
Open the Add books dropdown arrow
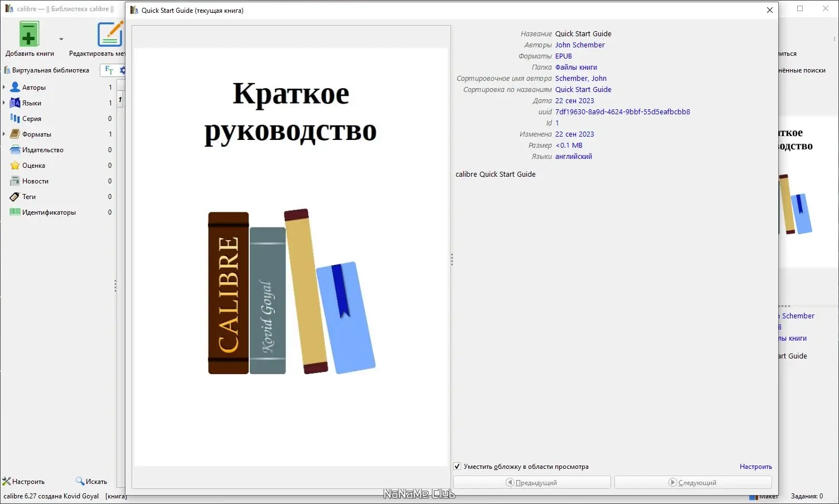coord(61,39)
